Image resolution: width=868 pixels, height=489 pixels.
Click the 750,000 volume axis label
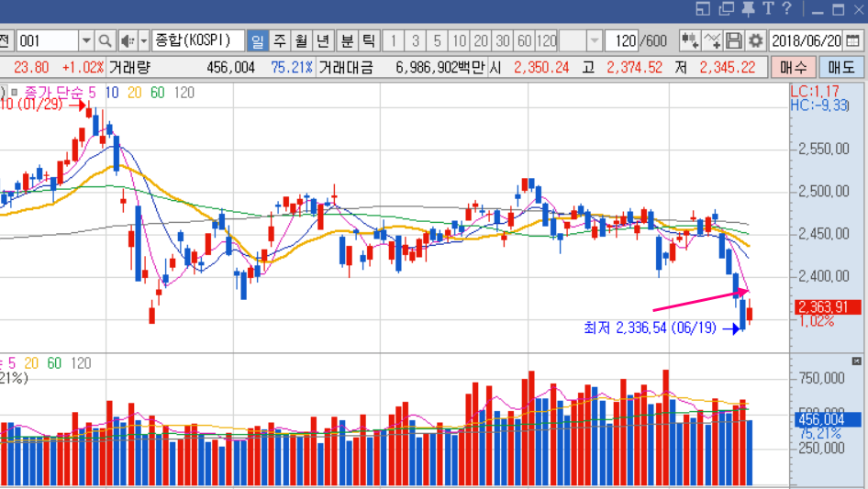pyautogui.click(x=821, y=378)
